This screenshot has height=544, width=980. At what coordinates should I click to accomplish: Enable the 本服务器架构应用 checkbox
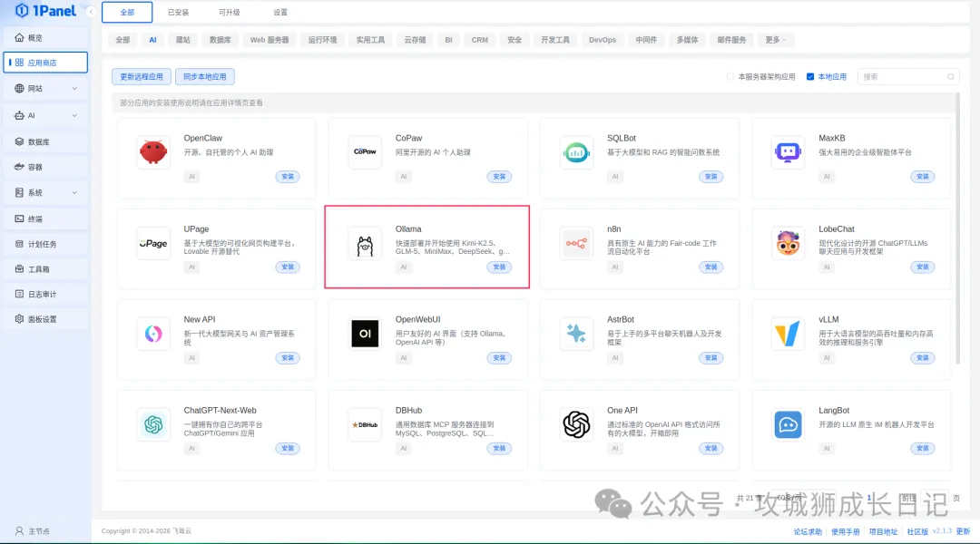[730, 77]
